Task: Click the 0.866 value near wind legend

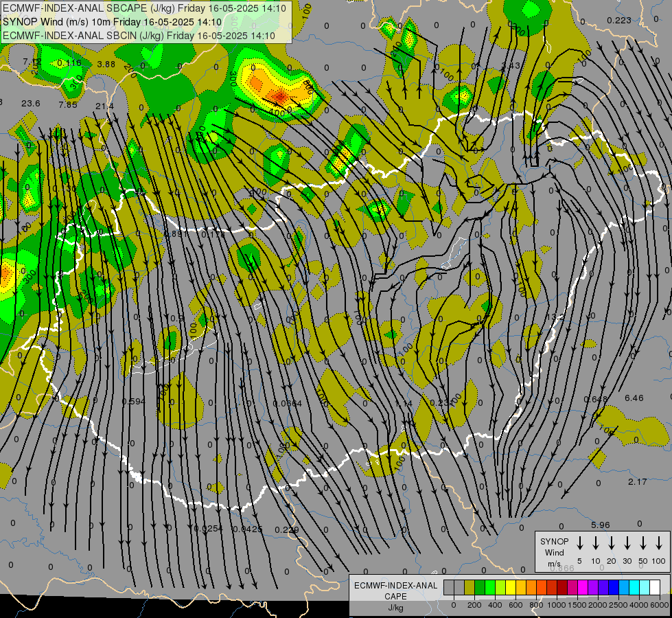Action: click(x=562, y=569)
